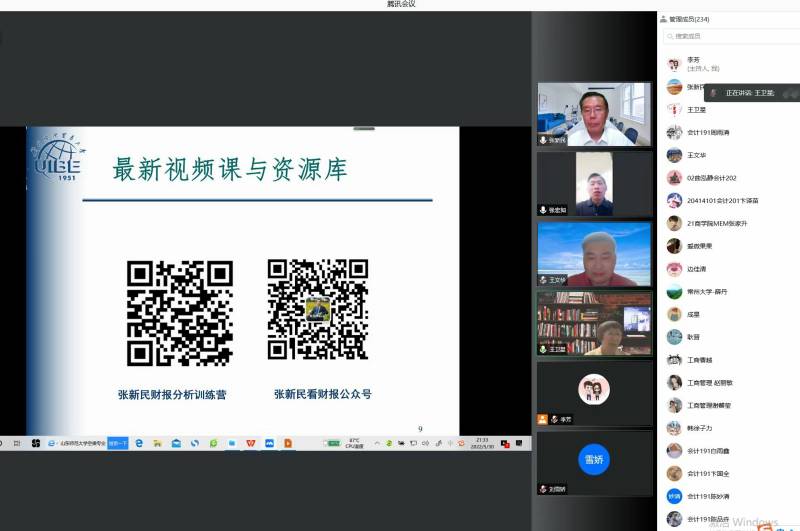This screenshot has width=800, height=531.
Task: Click the blue 妙清 avatar in member list
Action: tap(674, 496)
